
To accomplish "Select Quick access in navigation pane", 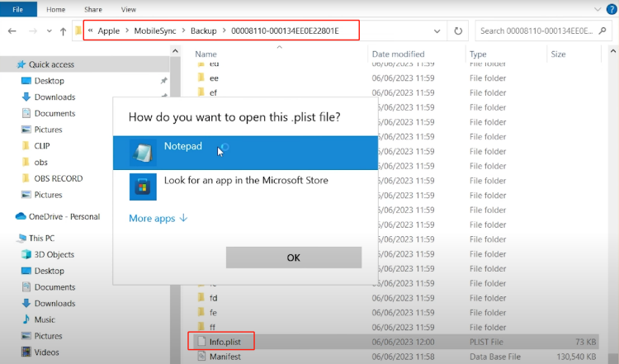I will click(51, 64).
